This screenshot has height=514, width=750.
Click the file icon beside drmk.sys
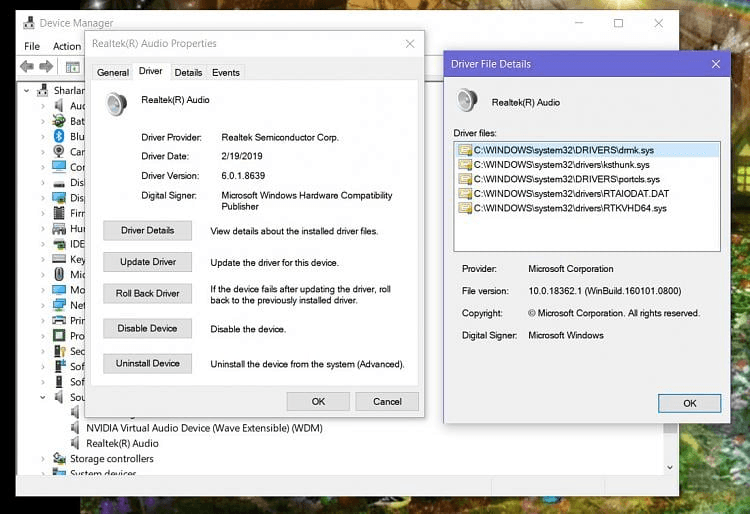[465, 150]
